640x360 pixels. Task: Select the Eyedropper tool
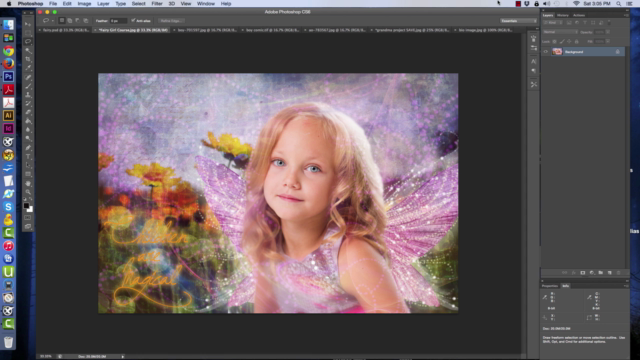[x=28, y=68]
